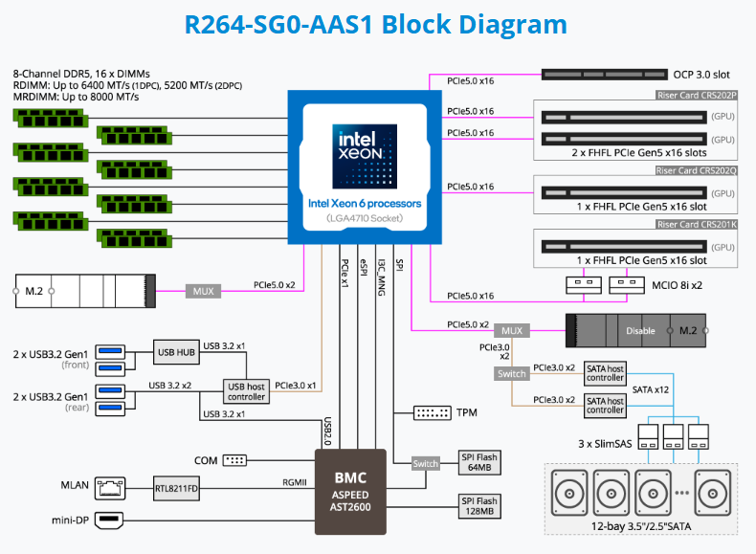756x554 pixels.
Task: Click the DDR5 DIMM modules at top left
Action: click(x=52, y=117)
